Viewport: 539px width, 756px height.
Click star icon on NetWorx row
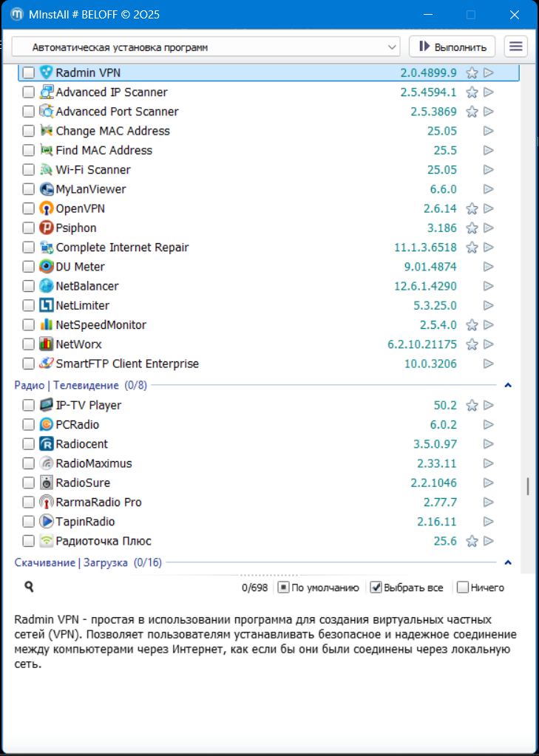pos(472,344)
